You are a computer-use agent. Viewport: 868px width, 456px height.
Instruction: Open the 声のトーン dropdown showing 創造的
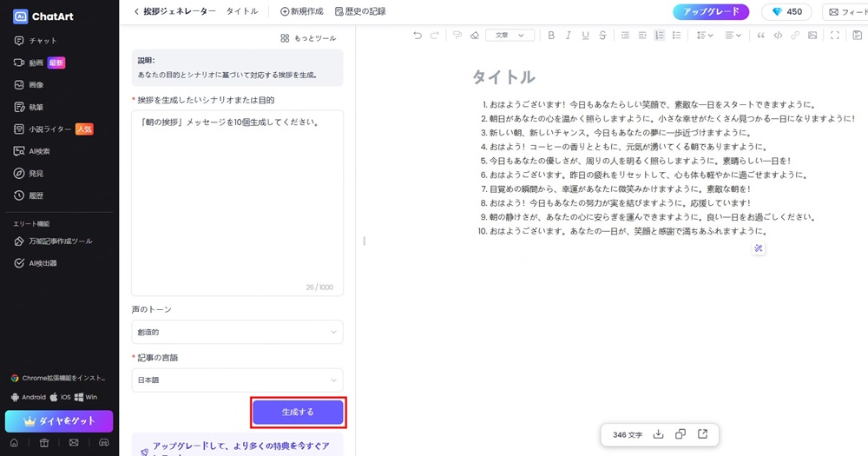click(237, 332)
